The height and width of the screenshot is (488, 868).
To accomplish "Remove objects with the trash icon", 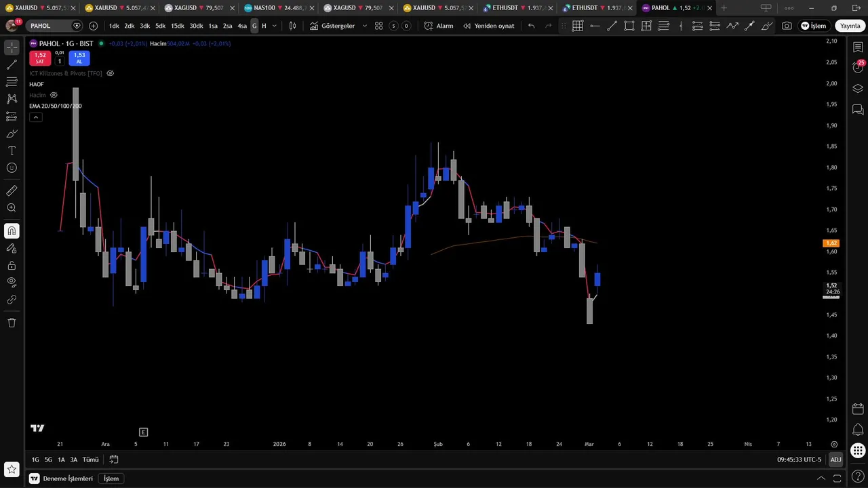I will click(x=12, y=323).
